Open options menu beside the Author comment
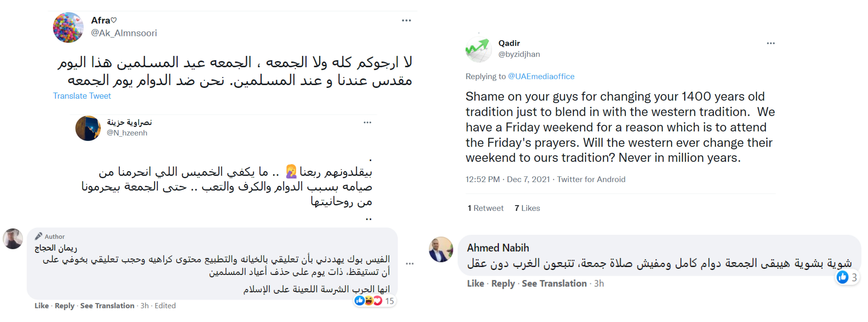The image size is (868, 322). point(410,263)
